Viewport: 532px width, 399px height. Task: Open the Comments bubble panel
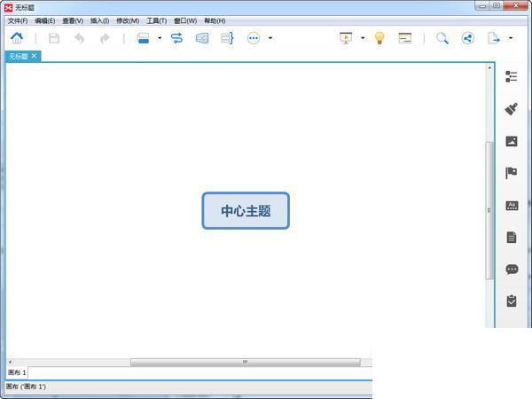512,270
